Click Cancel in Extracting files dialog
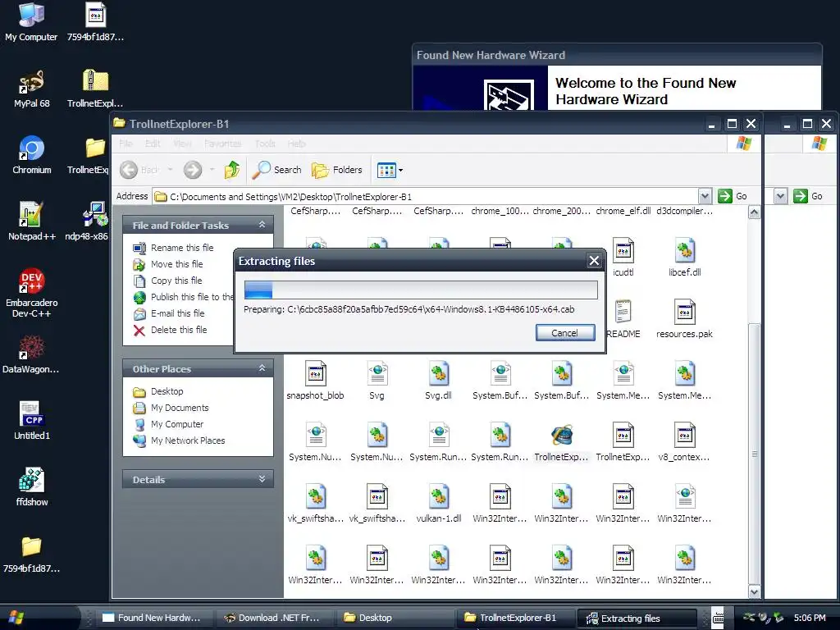The image size is (840, 630). pos(565,333)
